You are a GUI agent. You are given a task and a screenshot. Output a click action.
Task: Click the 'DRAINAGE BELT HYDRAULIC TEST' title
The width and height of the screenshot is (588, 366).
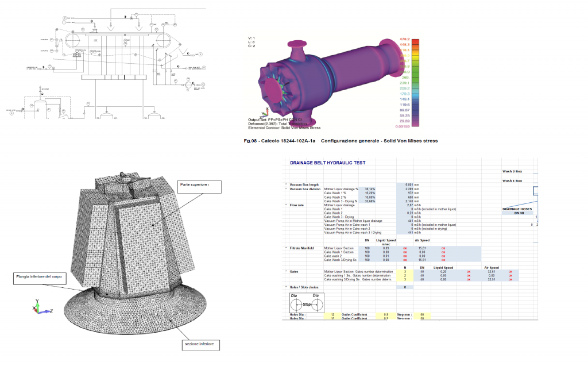pyautogui.click(x=327, y=163)
